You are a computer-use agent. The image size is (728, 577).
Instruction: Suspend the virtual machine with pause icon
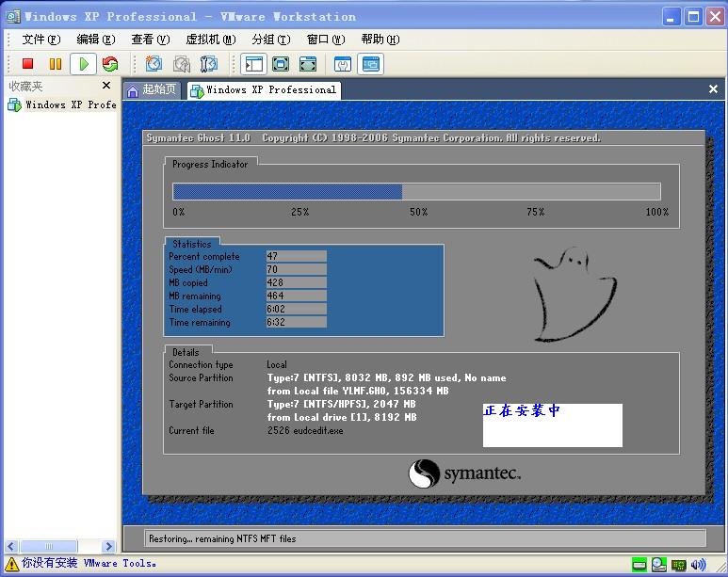(x=56, y=64)
